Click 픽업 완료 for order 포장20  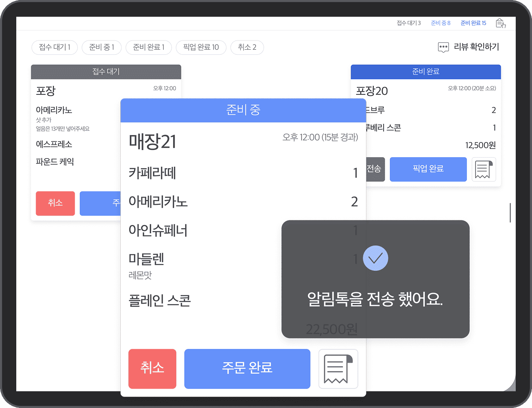point(428,169)
